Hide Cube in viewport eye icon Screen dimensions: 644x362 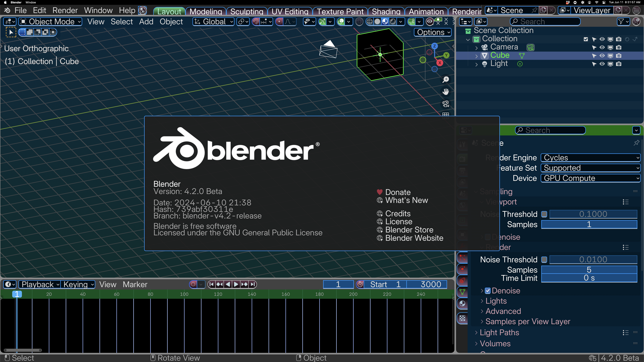point(602,56)
